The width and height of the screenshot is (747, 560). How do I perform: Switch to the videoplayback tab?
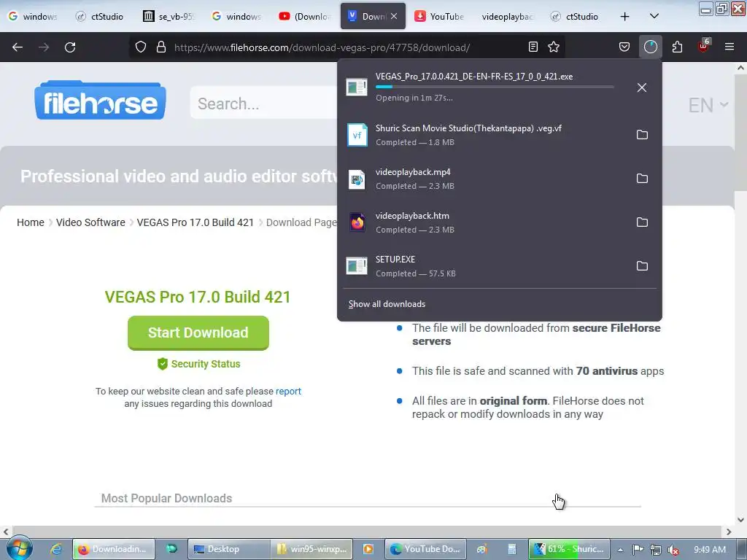coord(507,16)
